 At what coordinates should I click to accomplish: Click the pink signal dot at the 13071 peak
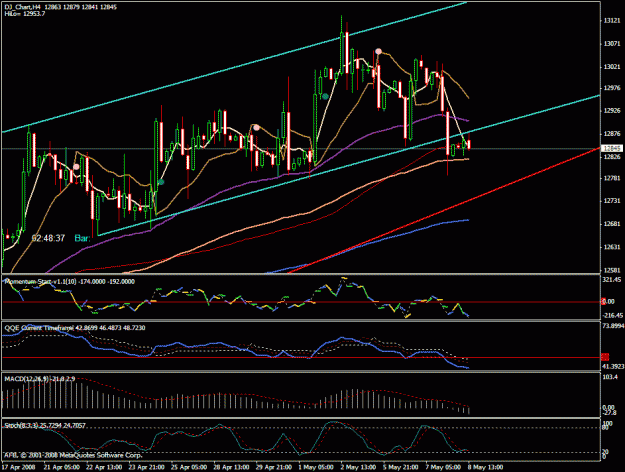click(378, 51)
